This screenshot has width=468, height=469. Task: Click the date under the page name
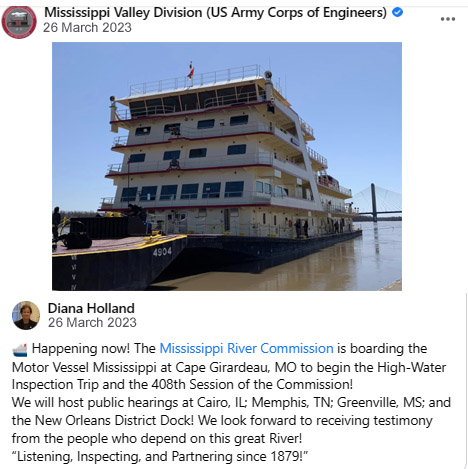point(87,28)
